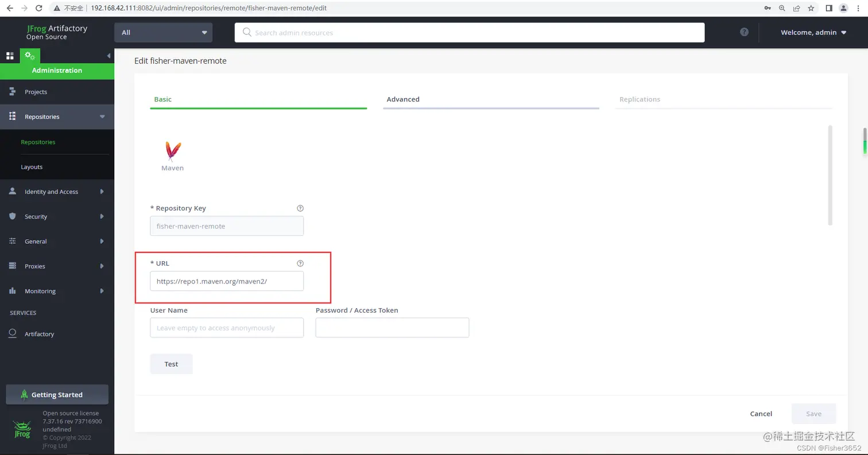This screenshot has height=455, width=868.
Task: Click the JFrog Artifactory logo title
Action: (x=57, y=32)
